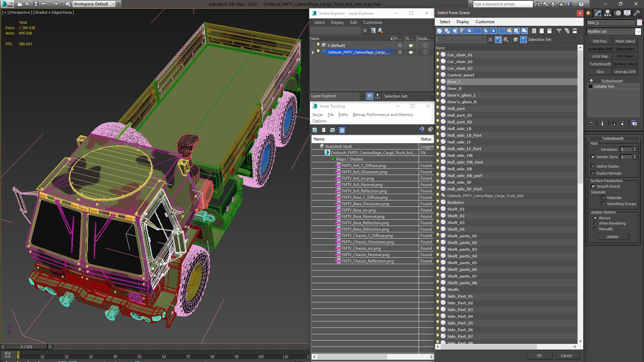Open the Help dropdown arrow in the title bar
The width and height of the screenshot is (644, 362).
point(588,4)
